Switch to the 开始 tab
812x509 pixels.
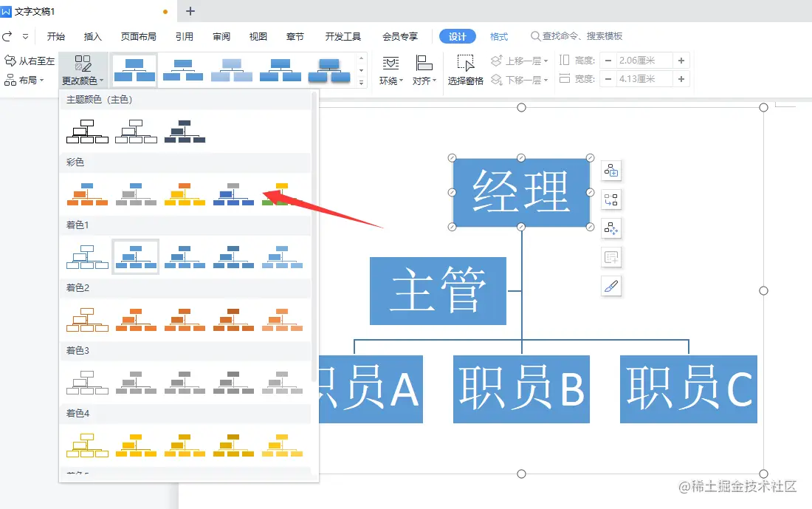click(56, 36)
